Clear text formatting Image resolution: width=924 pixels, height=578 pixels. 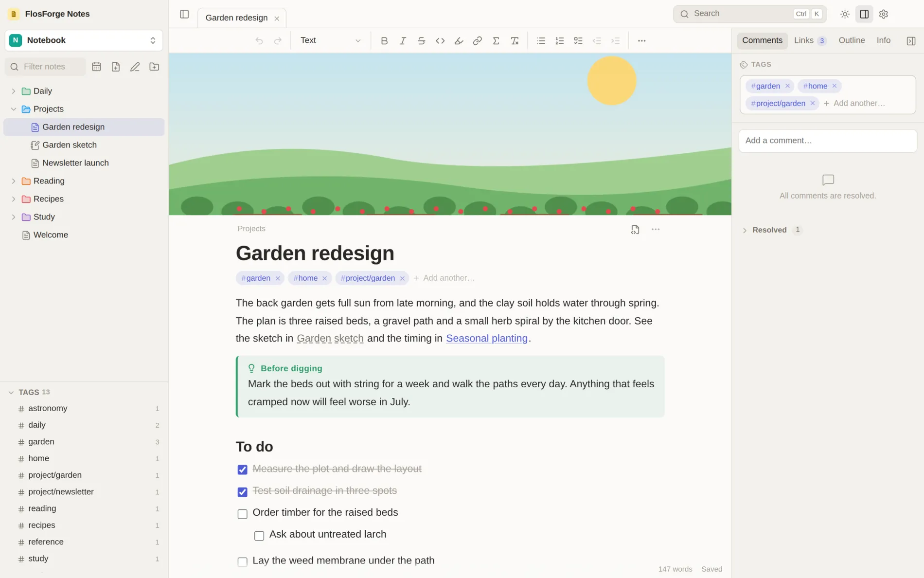click(x=515, y=41)
